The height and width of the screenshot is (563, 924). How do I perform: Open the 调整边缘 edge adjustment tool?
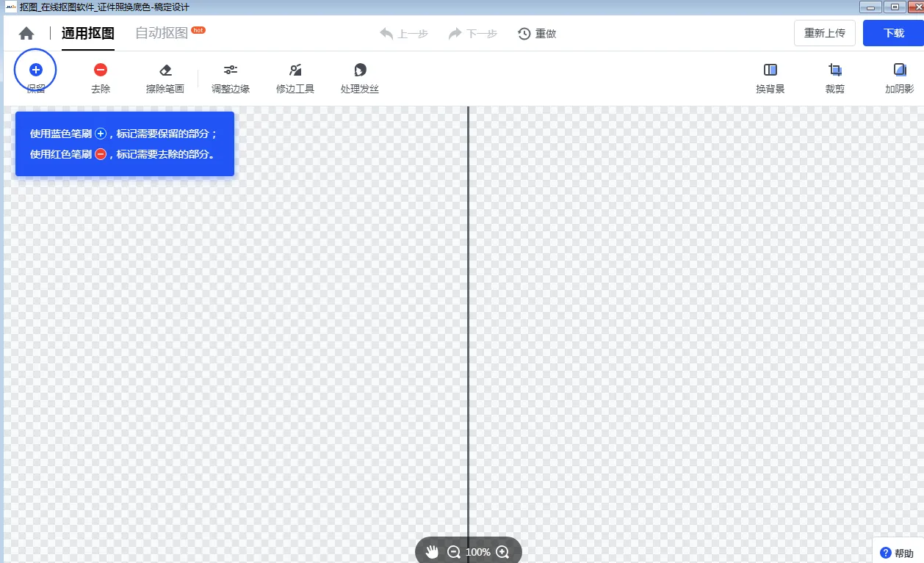(x=231, y=78)
